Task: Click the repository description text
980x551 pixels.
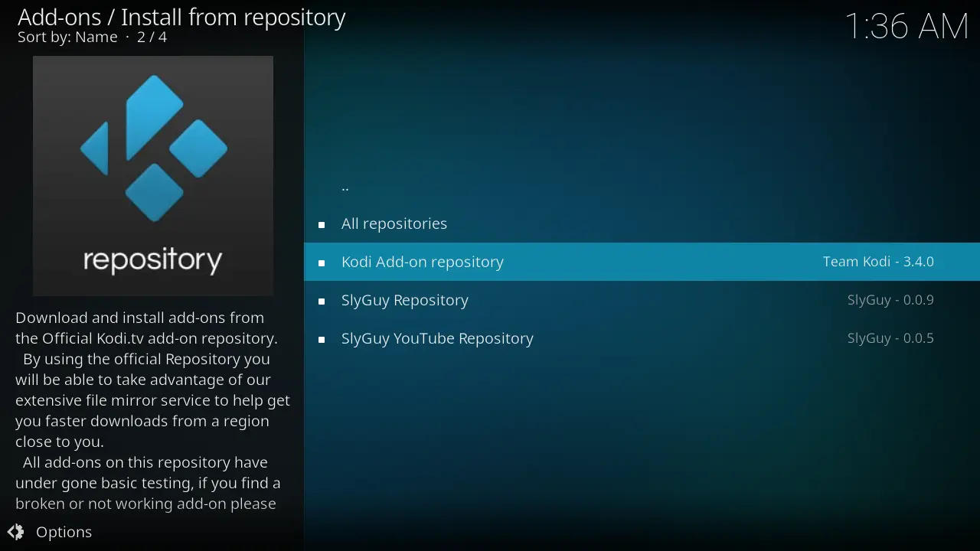Action: pos(152,411)
